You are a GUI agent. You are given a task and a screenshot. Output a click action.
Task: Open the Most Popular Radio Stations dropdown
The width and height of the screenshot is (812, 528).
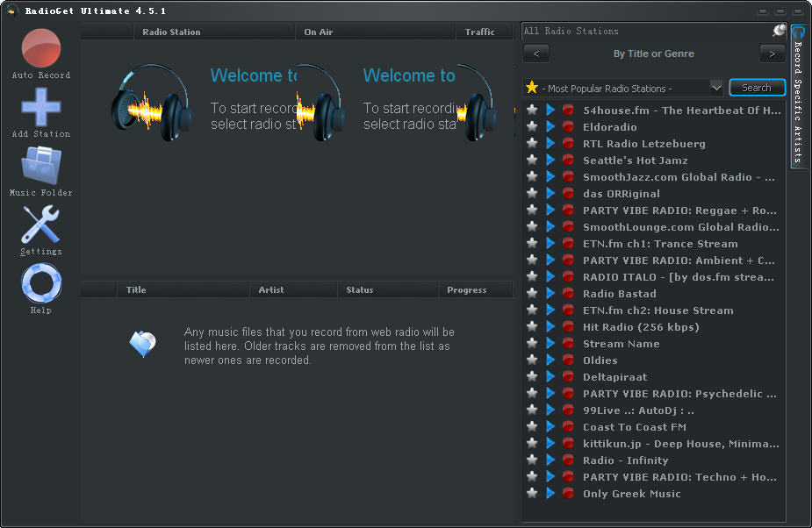click(716, 88)
